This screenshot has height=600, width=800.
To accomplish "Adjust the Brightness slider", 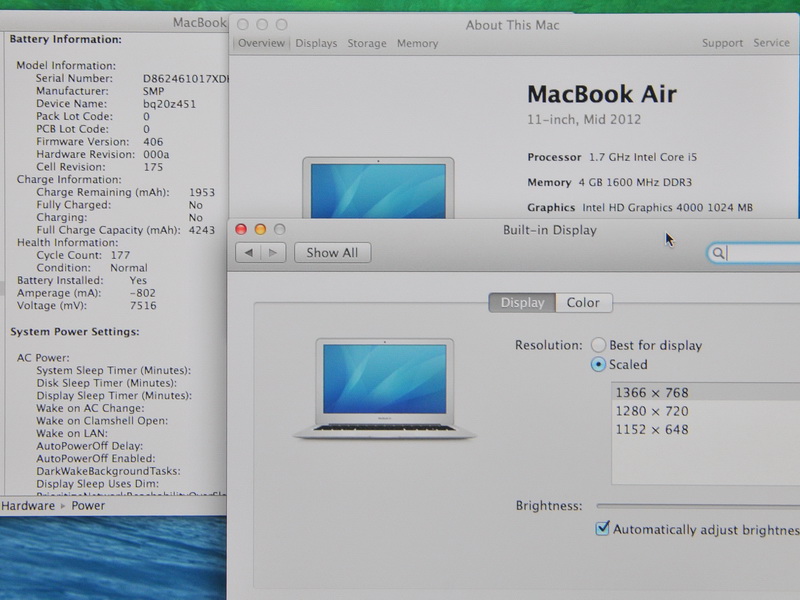I will (x=698, y=506).
